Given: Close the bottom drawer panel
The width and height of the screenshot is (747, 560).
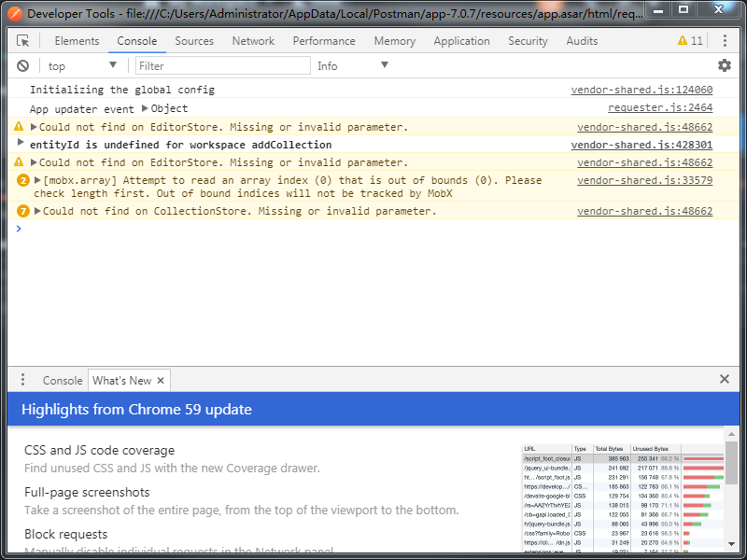Looking at the screenshot, I should [x=725, y=379].
